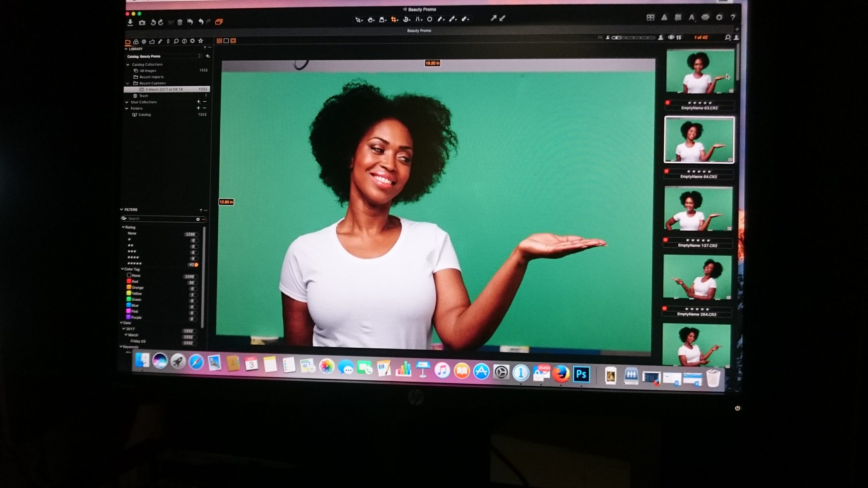Click the Import images download icon
The height and width of the screenshot is (488, 868).
coord(130,23)
